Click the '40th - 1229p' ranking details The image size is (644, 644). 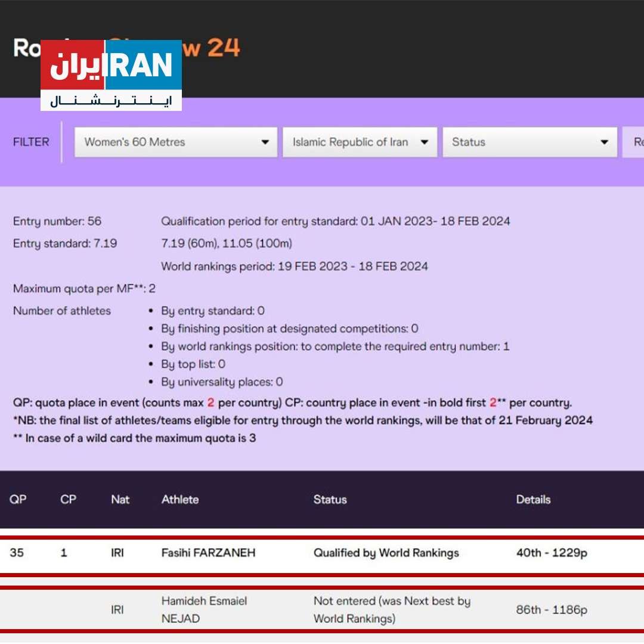click(x=549, y=553)
